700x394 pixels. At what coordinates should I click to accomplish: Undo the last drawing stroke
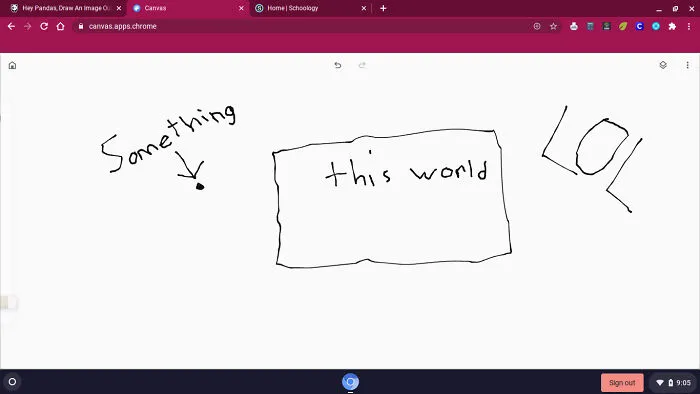[338, 66]
